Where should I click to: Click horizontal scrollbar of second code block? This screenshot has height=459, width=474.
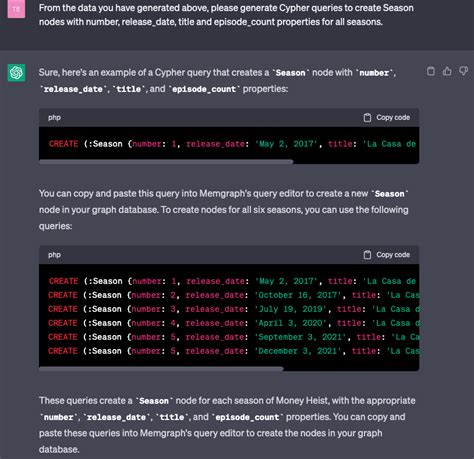(x=161, y=369)
